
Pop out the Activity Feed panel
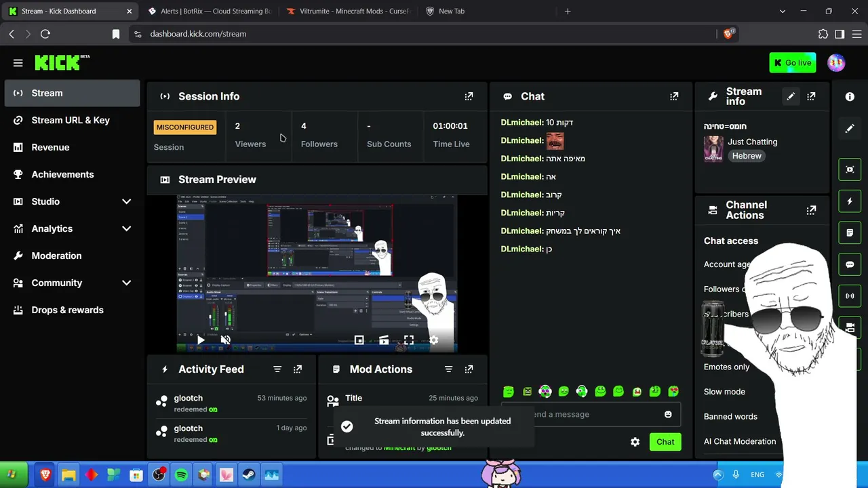[298, 369]
